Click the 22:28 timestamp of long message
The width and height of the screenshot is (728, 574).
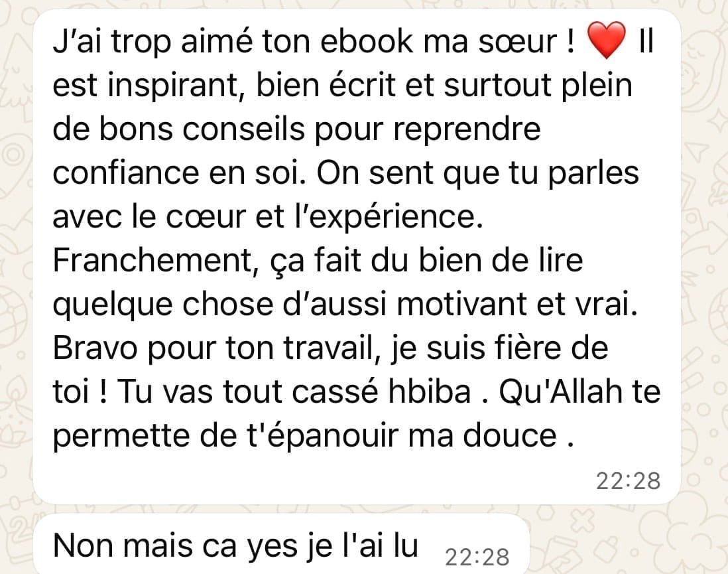point(628,481)
